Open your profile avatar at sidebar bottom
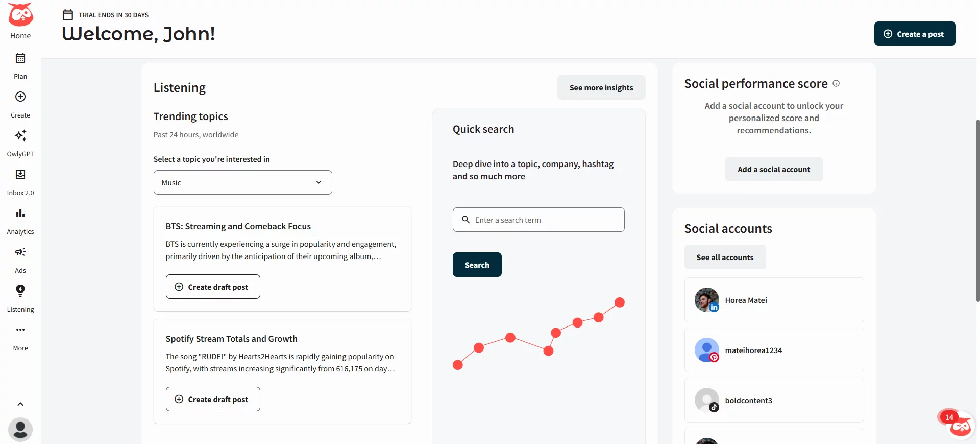 pyautogui.click(x=20, y=429)
